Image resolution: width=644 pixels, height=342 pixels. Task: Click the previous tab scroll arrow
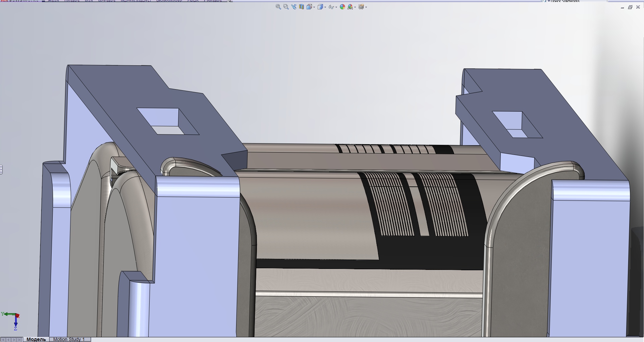[9, 339]
